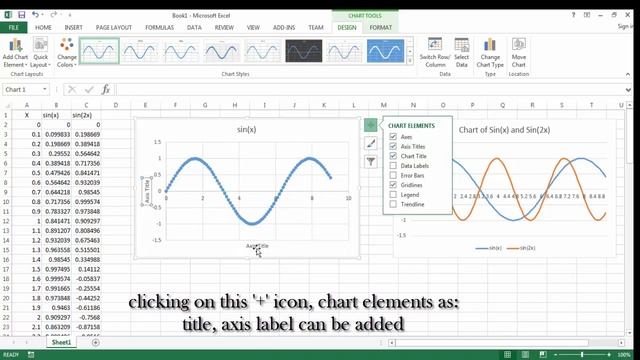This screenshot has width=640, height=360.
Task: Enable the Error Bars checkbox
Action: point(393,175)
